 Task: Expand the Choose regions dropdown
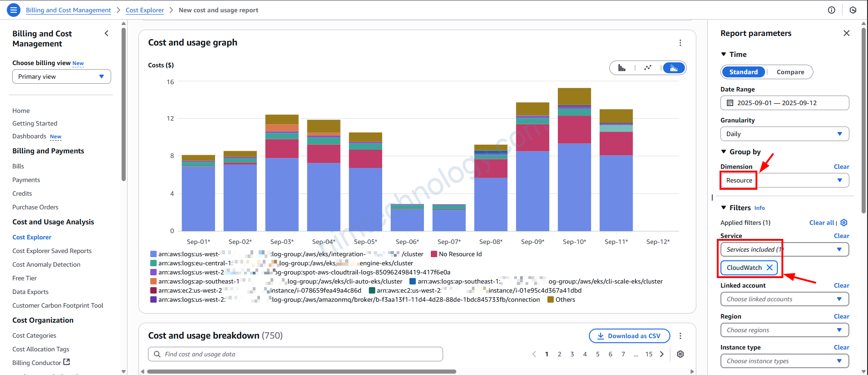[784, 330]
